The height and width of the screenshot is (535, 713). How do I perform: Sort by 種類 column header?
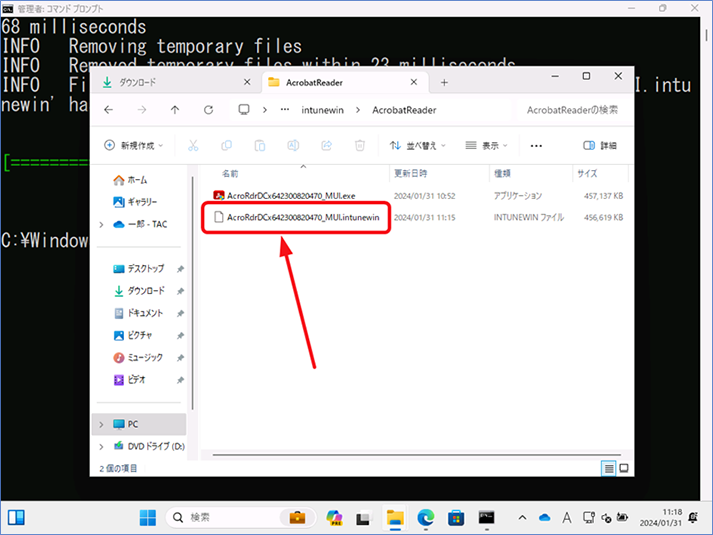(x=502, y=173)
